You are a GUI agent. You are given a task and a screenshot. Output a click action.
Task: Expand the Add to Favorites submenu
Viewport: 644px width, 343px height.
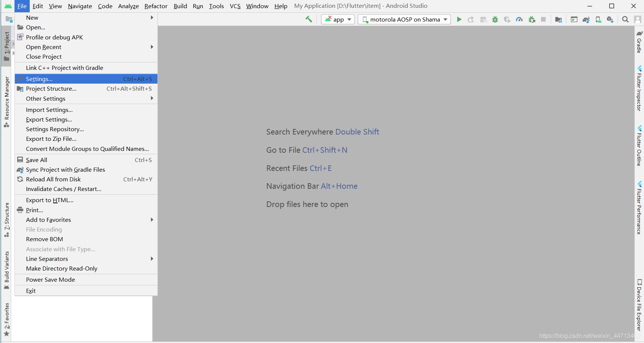click(86, 220)
